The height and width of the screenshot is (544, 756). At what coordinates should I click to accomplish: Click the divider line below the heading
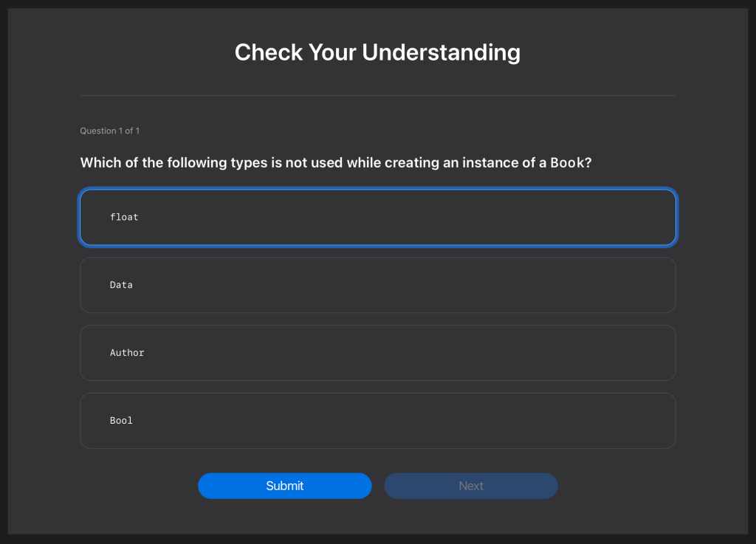377,96
